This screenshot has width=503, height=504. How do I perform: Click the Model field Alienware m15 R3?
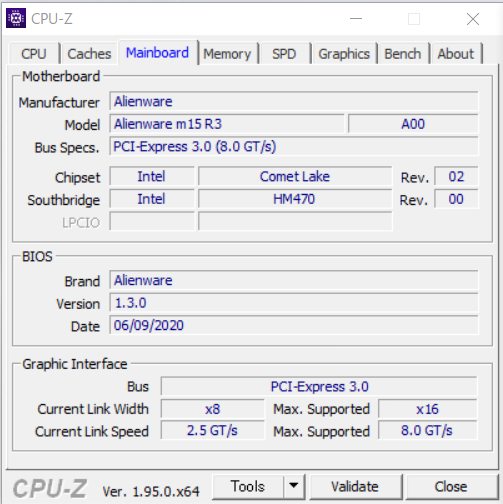tap(227, 124)
